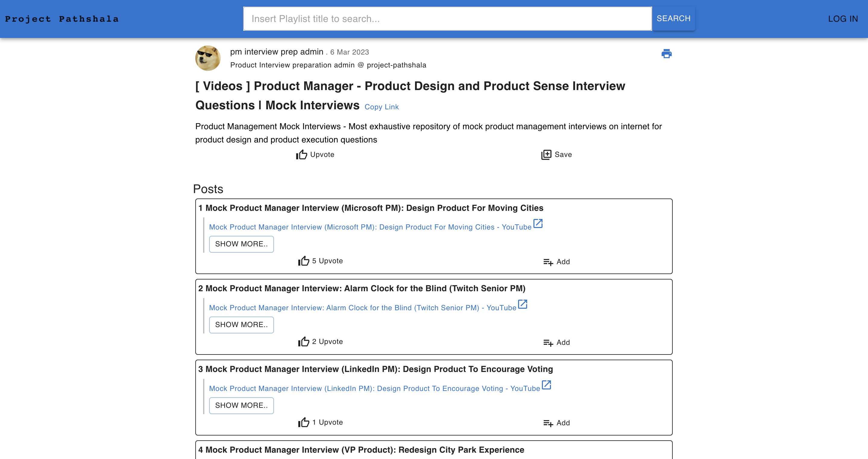The image size is (868, 459).
Task: Expand SHOW MORE on Moving Cities post
Action: click(241, 244)
